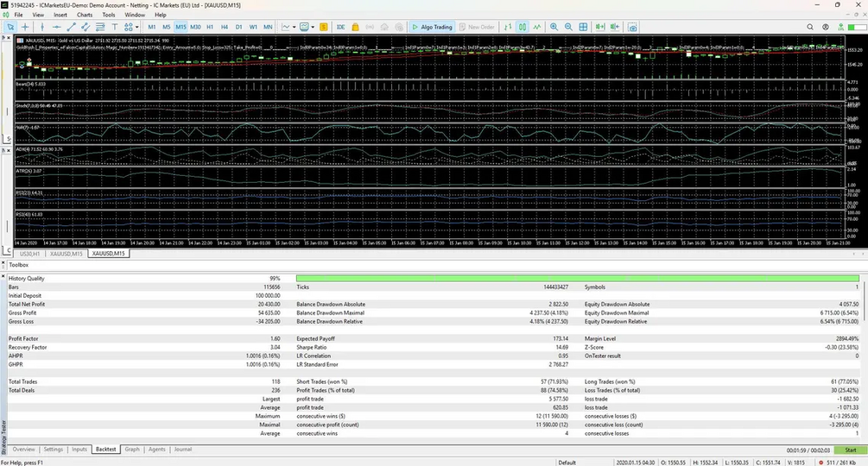Select the cursor arrow tool
The height and width of the screenshot is (466, 868).
point(10,27)
